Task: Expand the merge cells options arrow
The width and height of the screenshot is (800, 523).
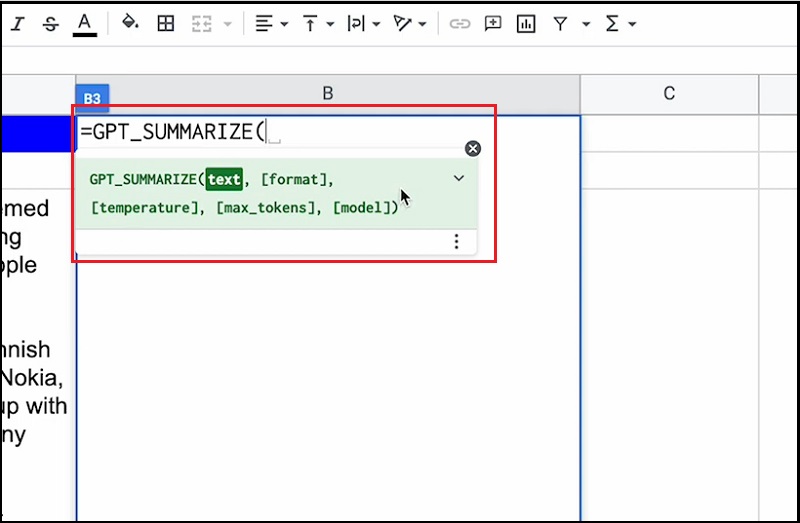Action: tap(228, 24)
